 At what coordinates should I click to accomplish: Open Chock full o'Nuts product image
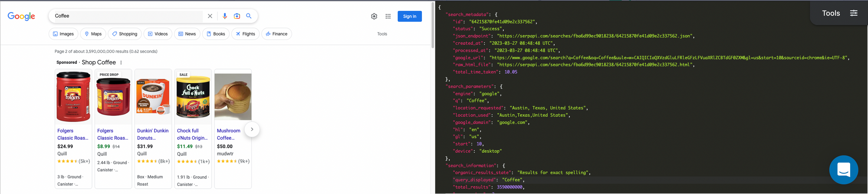tap(193, 96)
